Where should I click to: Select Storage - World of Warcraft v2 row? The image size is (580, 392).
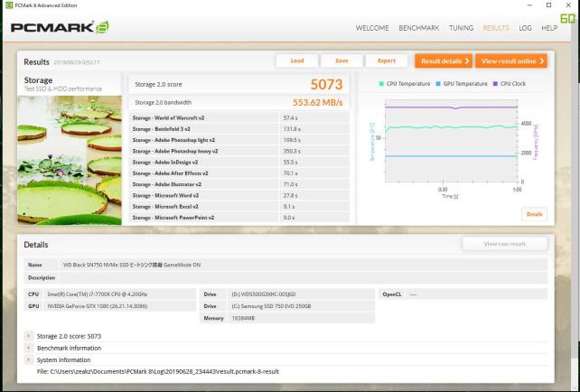click(239, 118)
